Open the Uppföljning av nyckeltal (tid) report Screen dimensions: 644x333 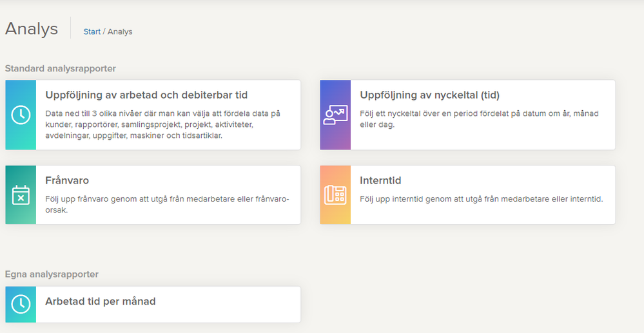(x=429, y=95)
